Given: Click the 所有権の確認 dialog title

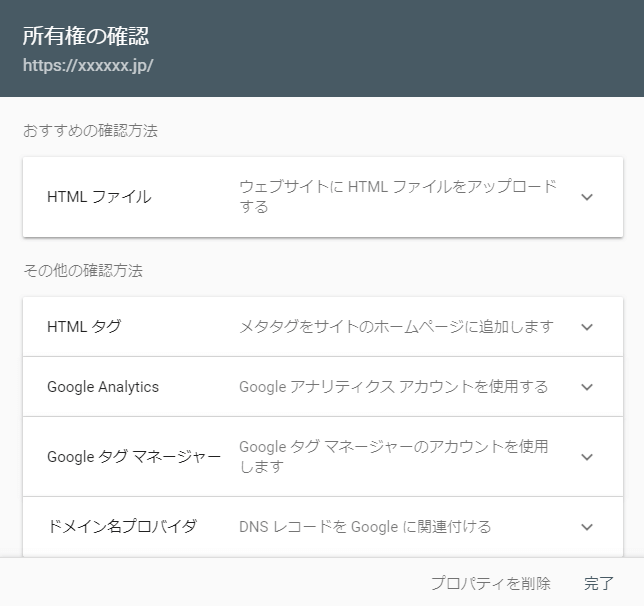Looking at the screenshot, I should 86,36.
